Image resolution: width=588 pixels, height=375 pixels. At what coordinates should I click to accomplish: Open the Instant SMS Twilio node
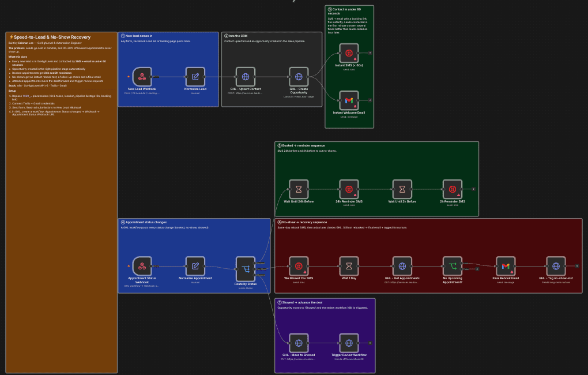point(349,53)
